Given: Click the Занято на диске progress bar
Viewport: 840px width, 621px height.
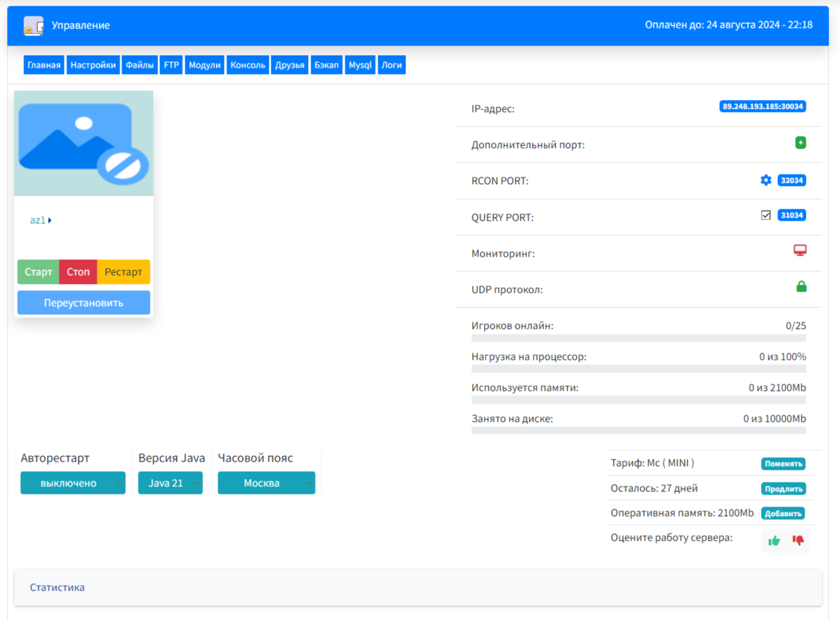Looking at the screenshot, I should (638, 431).
